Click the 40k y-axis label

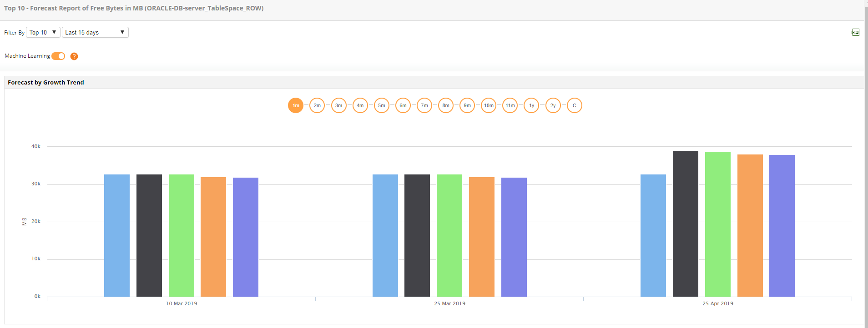click(36, 146)
